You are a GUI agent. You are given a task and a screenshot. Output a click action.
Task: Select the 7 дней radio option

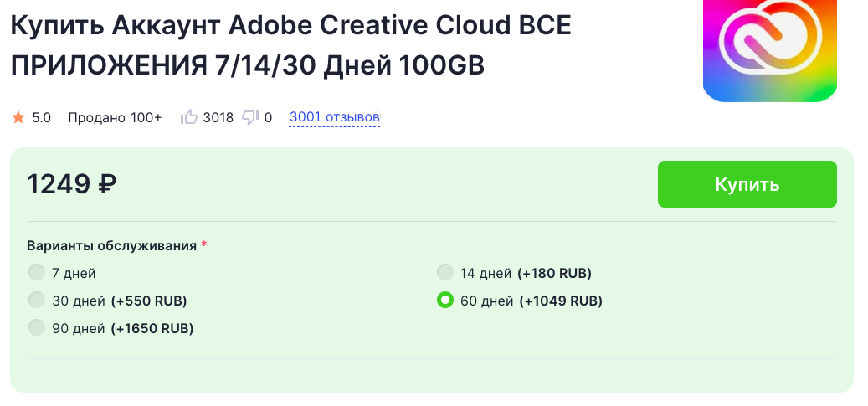(36, 272)
